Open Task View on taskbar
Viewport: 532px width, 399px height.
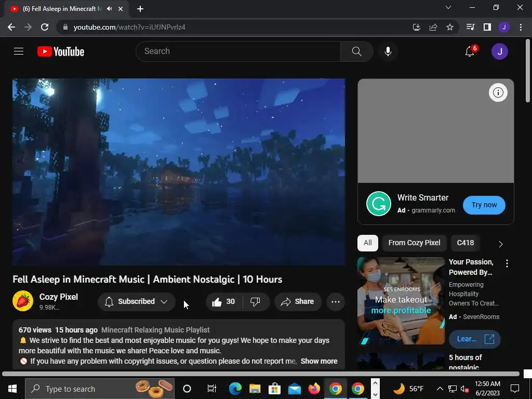pos(212,389)
